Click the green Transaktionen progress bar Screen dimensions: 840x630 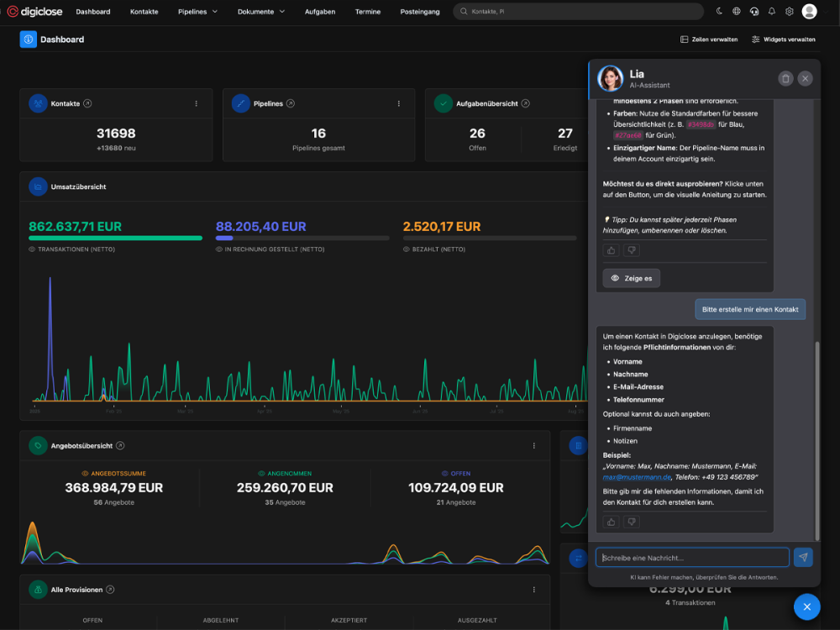click(116, 238)
